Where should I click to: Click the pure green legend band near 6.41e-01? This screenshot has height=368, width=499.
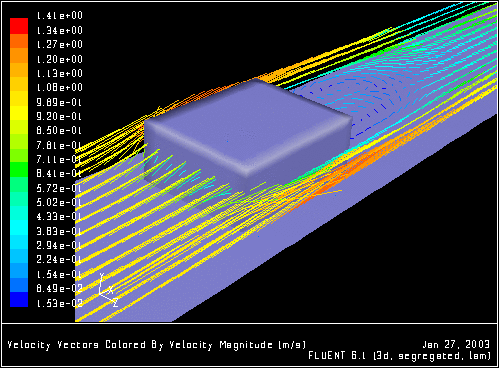19,170
